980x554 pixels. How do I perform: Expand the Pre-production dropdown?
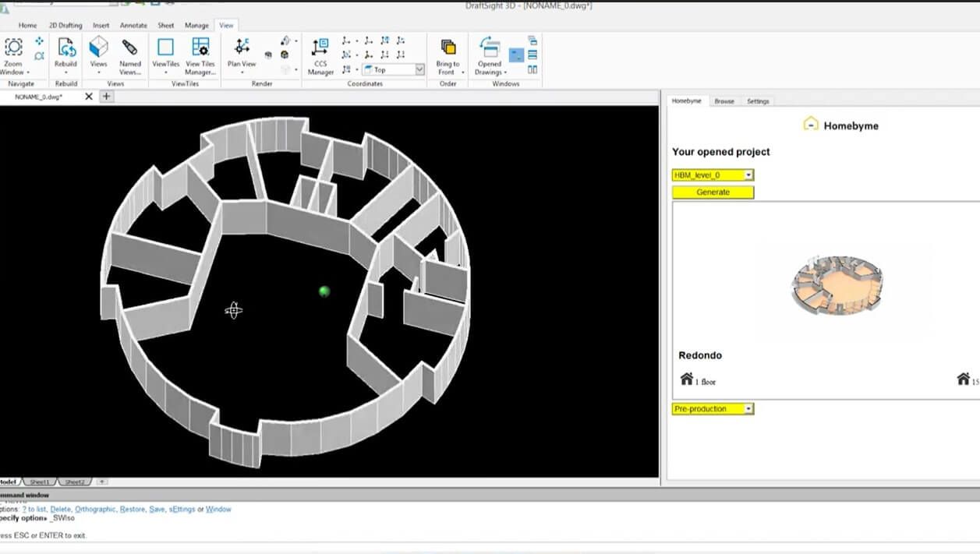coord(747,408)
